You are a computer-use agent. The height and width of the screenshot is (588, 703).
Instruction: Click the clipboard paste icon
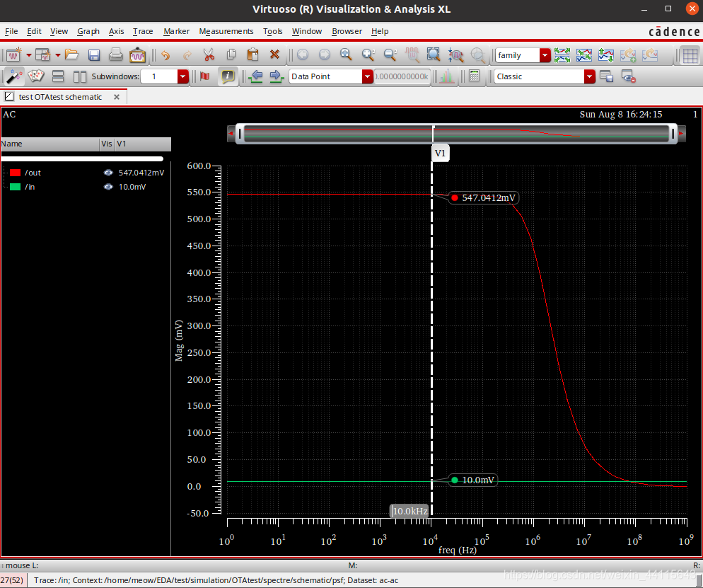click(253, 54)
